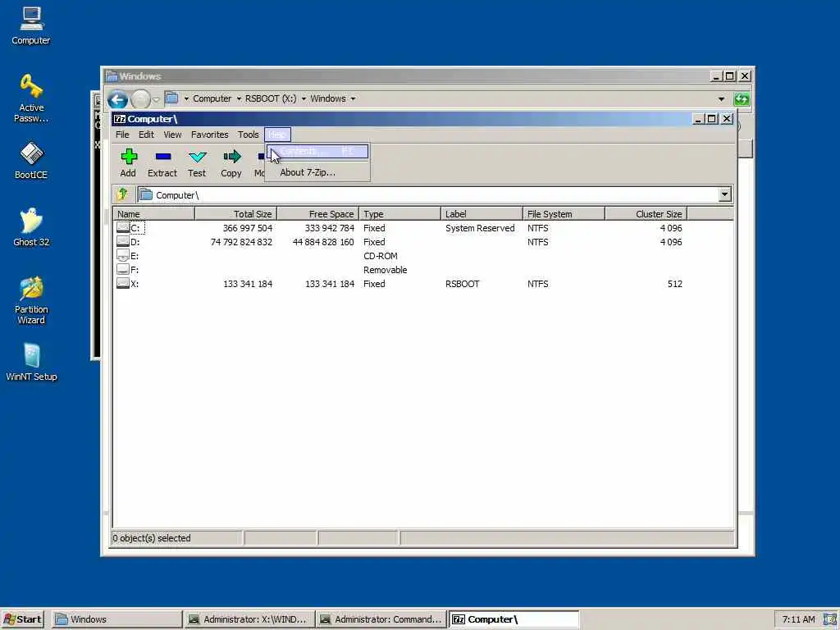Open the View menu
Viewport: 840px width, 630px height.
(172, 135)
